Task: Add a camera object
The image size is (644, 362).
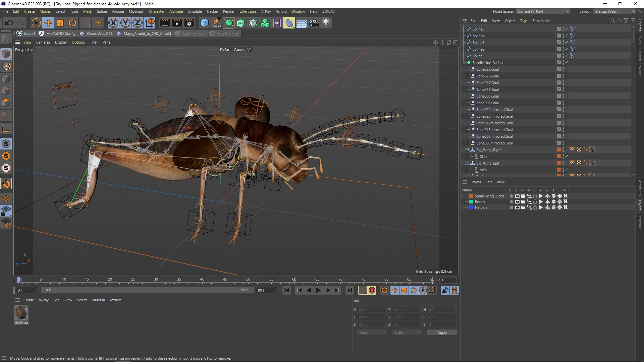Action: 314,23
